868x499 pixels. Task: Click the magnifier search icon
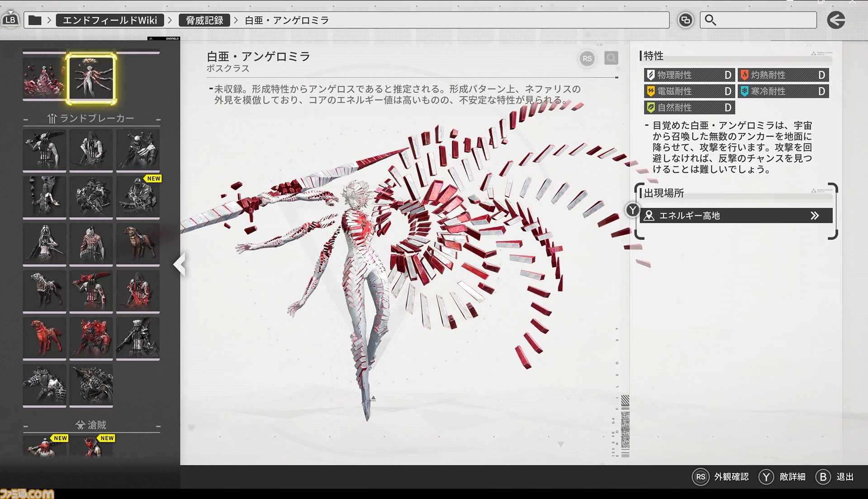[x=711, y=20]
